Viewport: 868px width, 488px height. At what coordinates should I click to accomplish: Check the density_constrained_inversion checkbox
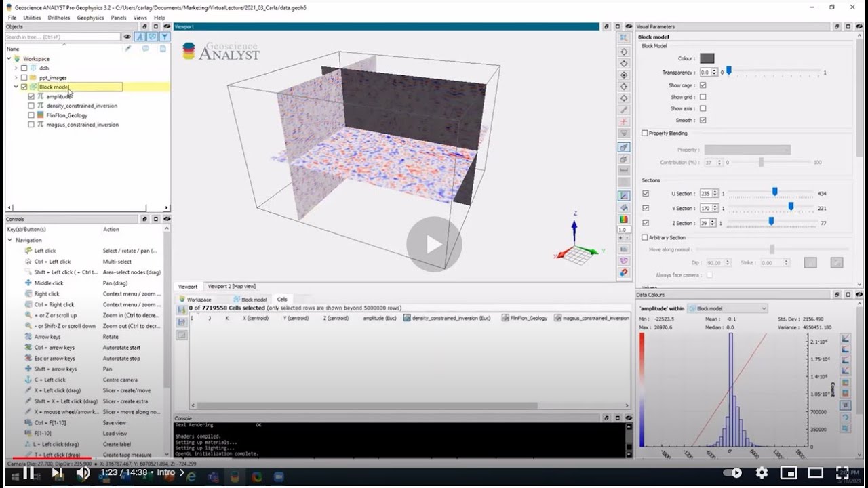click(x=31, y=106)
